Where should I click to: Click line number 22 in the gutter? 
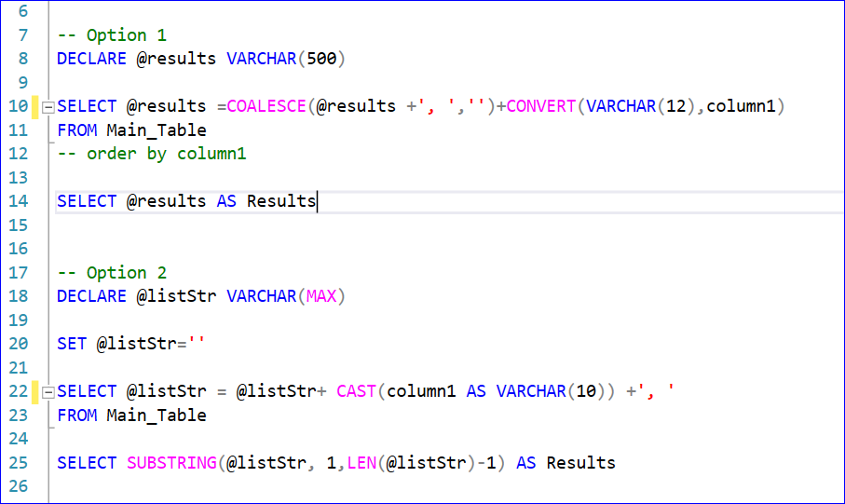click(19, 390)
